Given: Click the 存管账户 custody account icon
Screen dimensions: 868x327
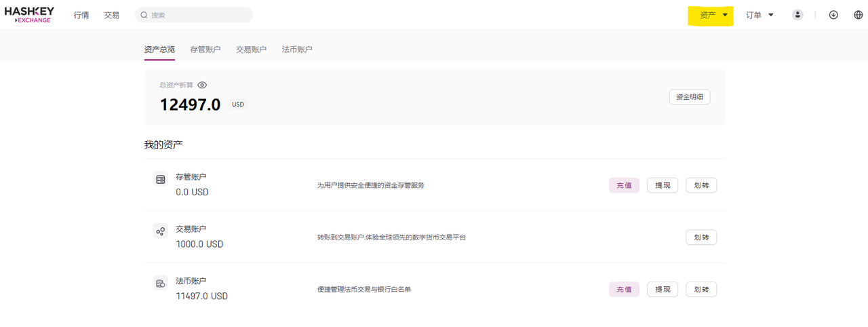Looking at the screenshot, I should point(161,179).
